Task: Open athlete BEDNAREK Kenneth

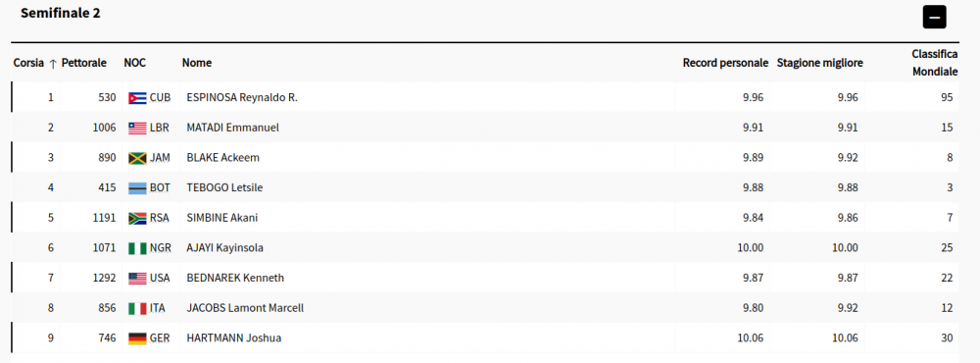Action: click(x=235, y=278)
